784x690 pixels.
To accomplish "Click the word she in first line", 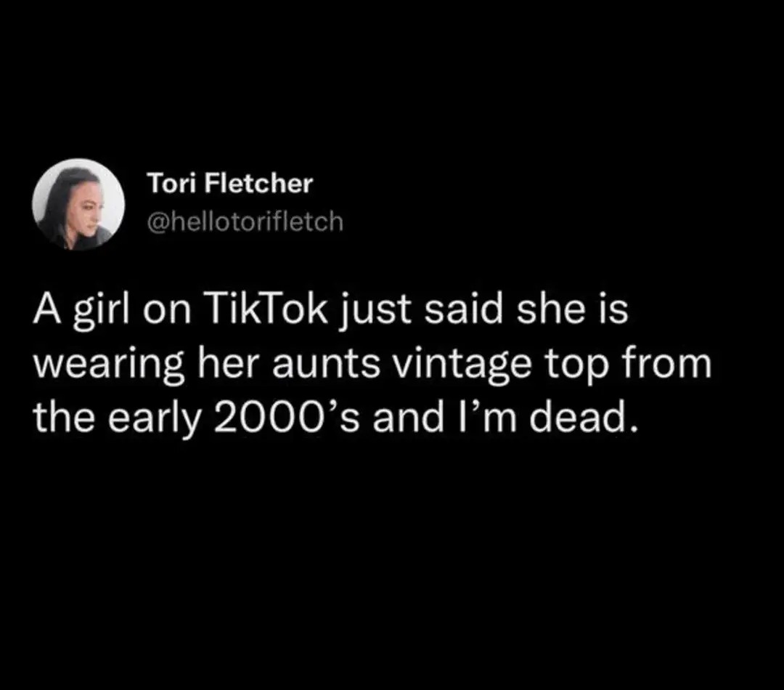I will [545, 309].
